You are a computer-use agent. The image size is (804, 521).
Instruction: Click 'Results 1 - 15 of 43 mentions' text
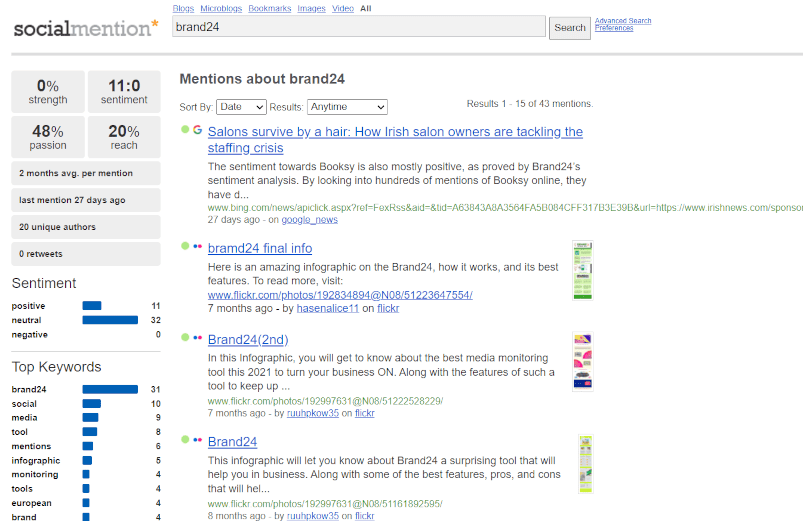(530, 104)
